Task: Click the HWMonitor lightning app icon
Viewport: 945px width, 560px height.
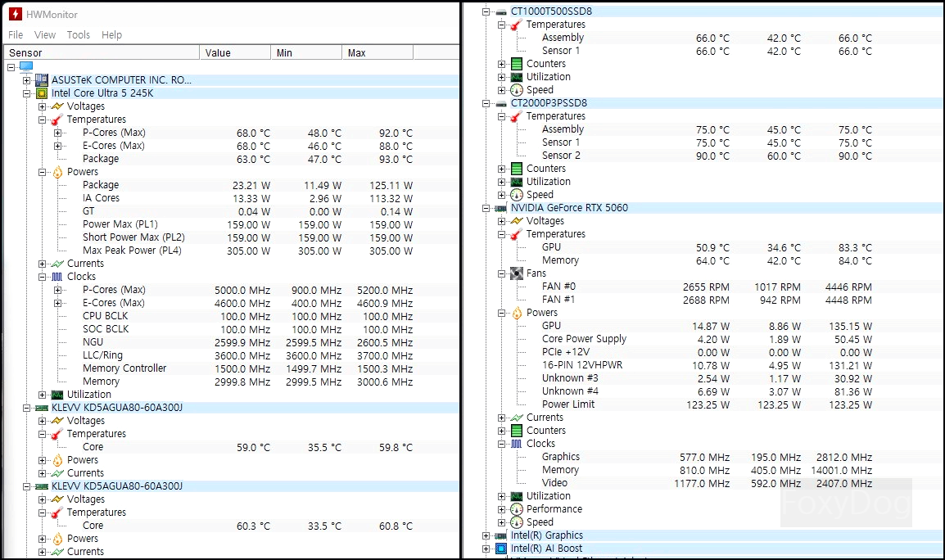Action: [15, 14]
